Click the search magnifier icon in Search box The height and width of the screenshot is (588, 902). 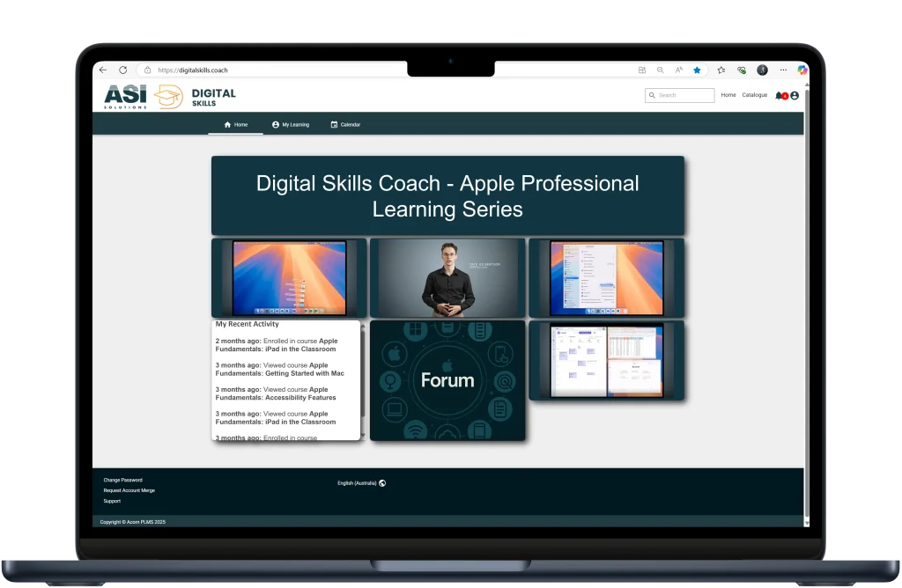653,95
